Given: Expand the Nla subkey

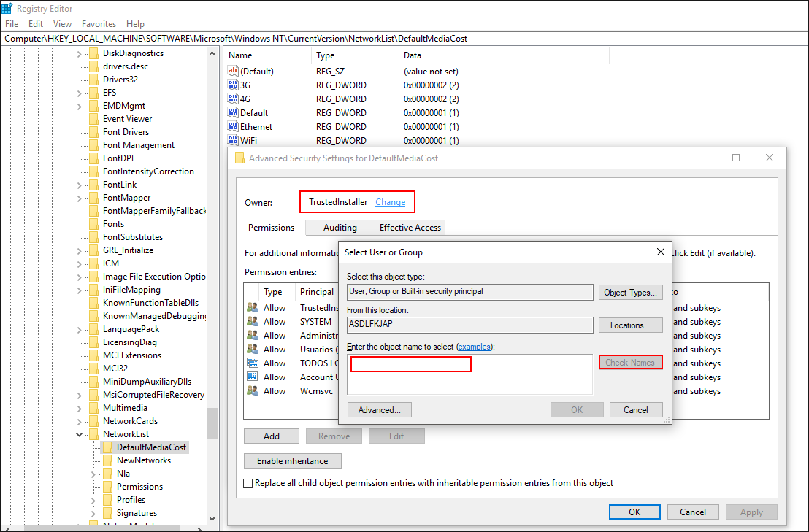Looking at the screenshot, I should click(x=93, y=474).
